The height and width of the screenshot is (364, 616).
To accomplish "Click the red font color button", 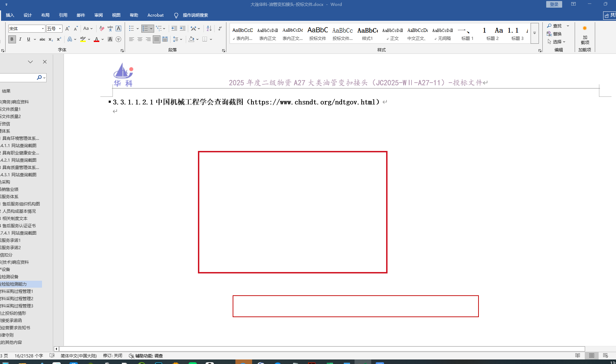I will coord(97,39).
